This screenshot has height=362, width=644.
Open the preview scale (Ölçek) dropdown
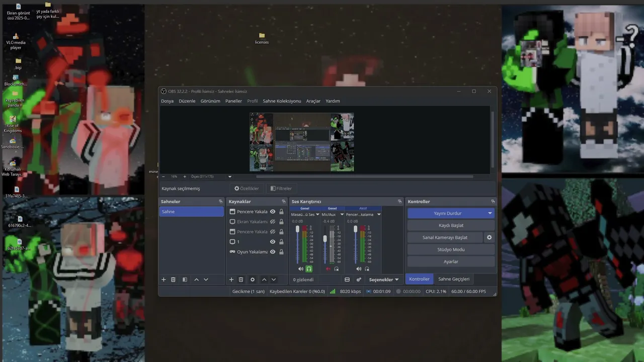coord(230,177)
